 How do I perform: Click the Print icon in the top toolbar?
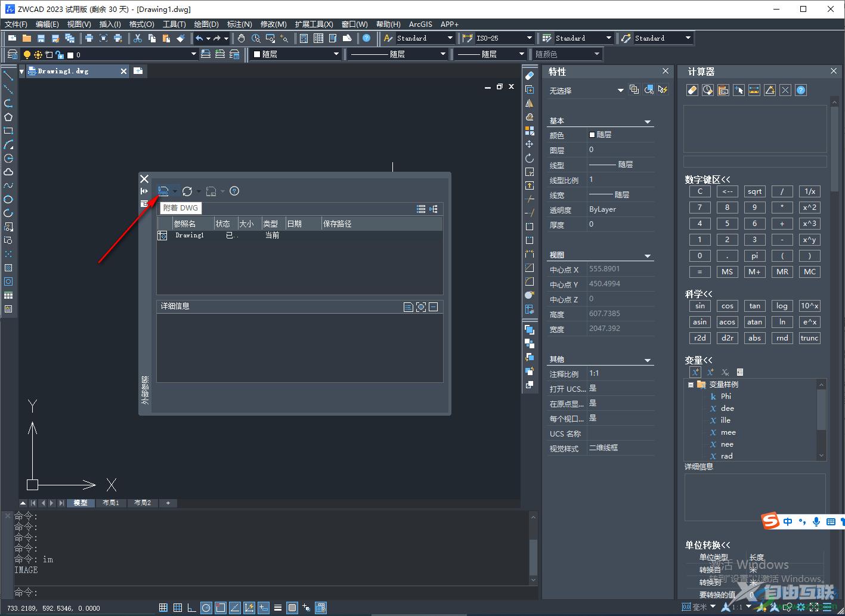(x=89, y=38)
